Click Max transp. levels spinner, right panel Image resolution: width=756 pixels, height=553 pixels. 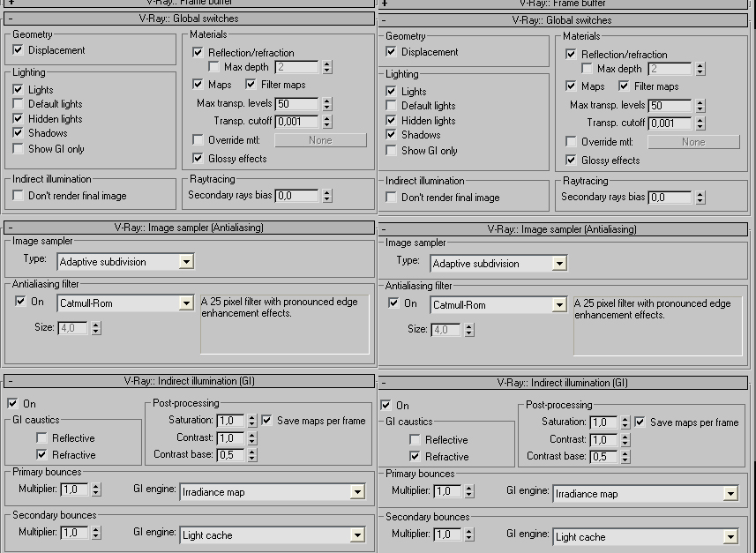coord(700,106)
